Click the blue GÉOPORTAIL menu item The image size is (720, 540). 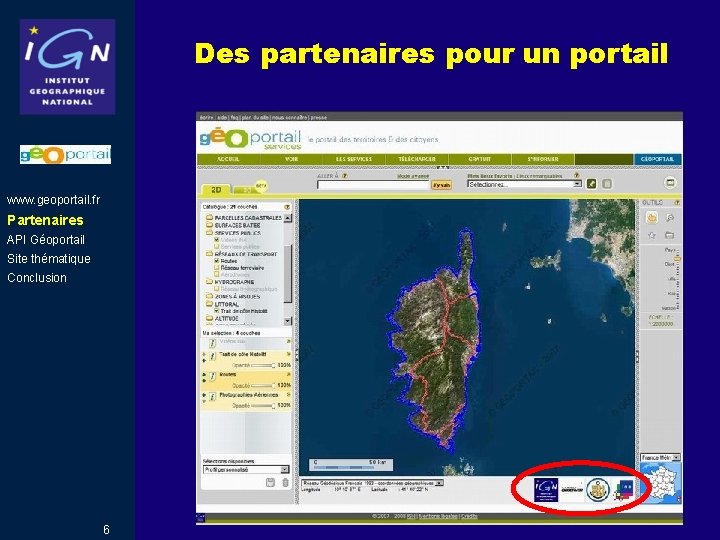658,159
